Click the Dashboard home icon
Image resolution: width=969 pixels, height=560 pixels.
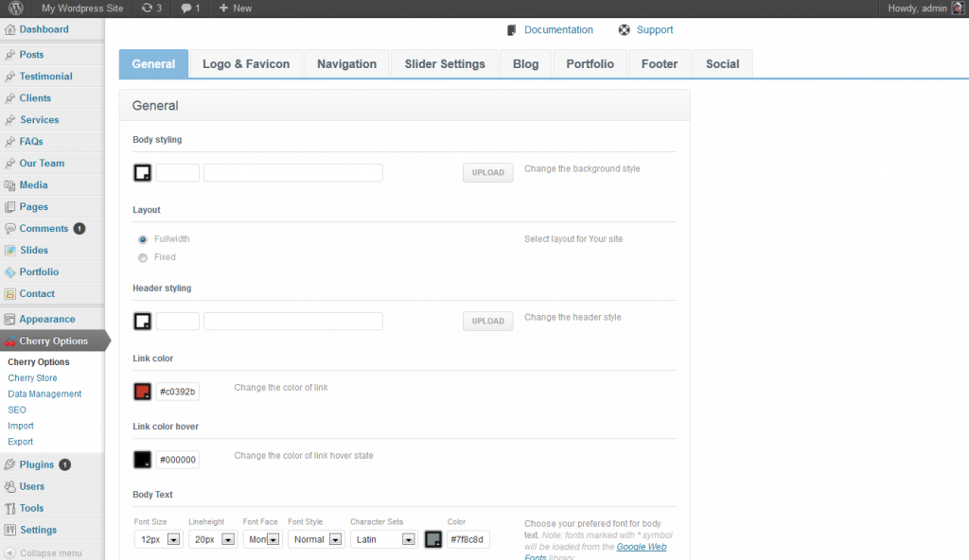(9, 29)
